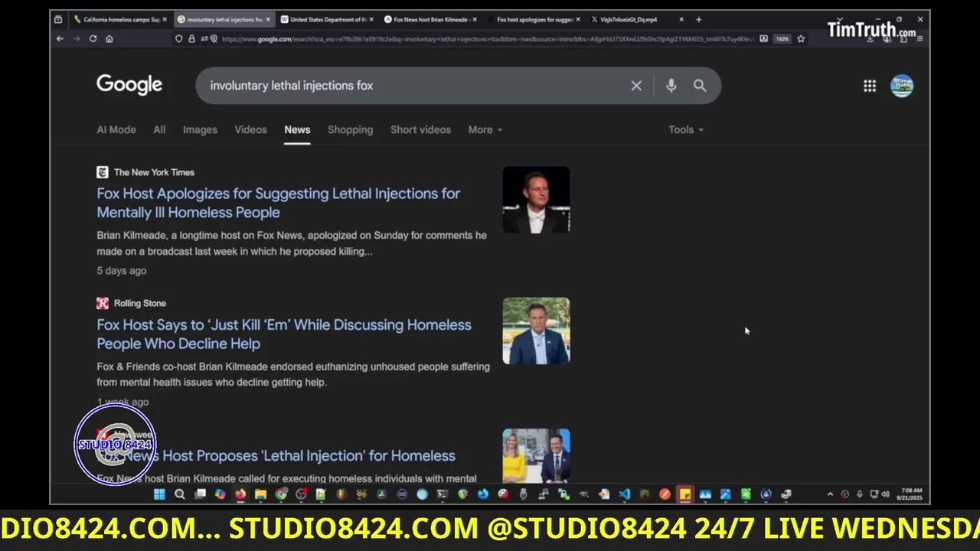Open the Google account avatar
Viewport: 980px width, 551px height.
902,86
